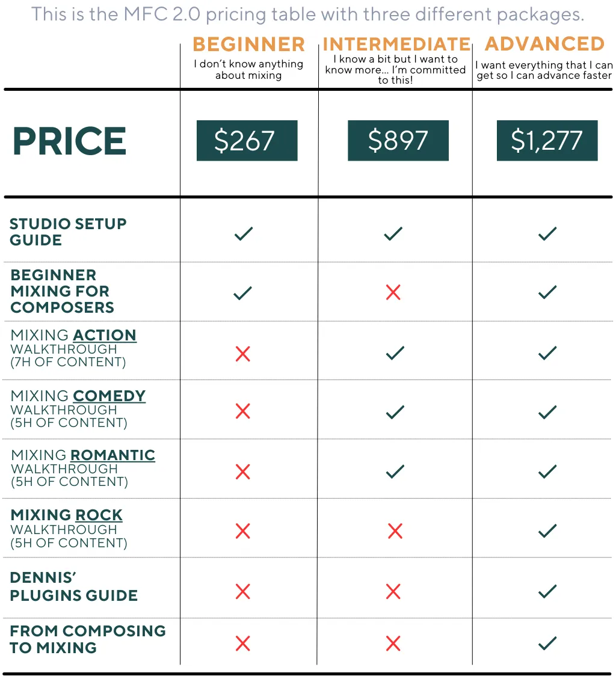616x676 pixels.
Task: Click Advanced checkmark for From Composing to Mixing
Action: pos(547,644)
